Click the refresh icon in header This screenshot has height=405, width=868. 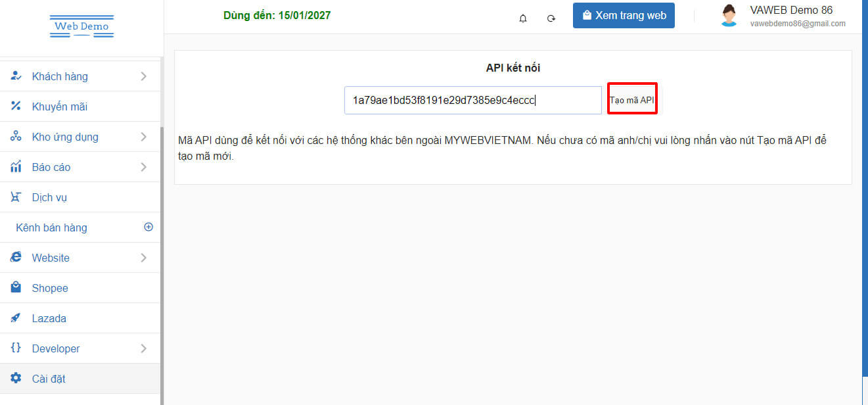tap(551, 18)
